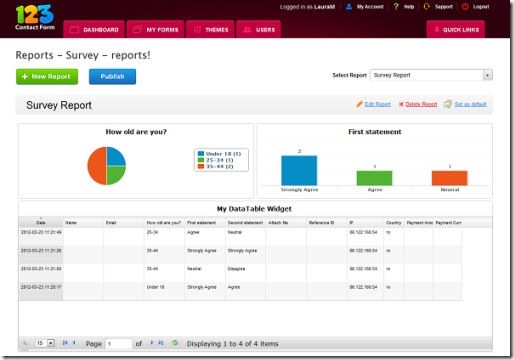Click the Delete Report link
514x360 pixels.
pyautogui.click(x=421, y=104)
